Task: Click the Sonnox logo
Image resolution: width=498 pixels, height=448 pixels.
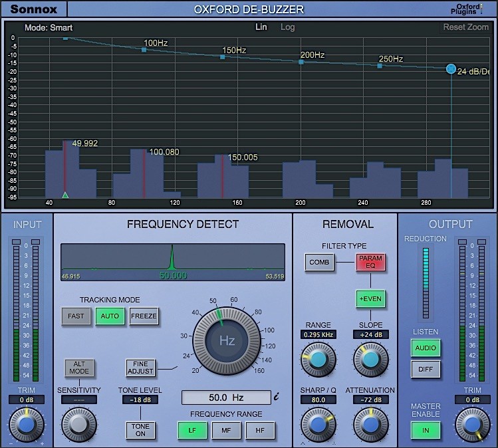Action: [x=34, y=9]
